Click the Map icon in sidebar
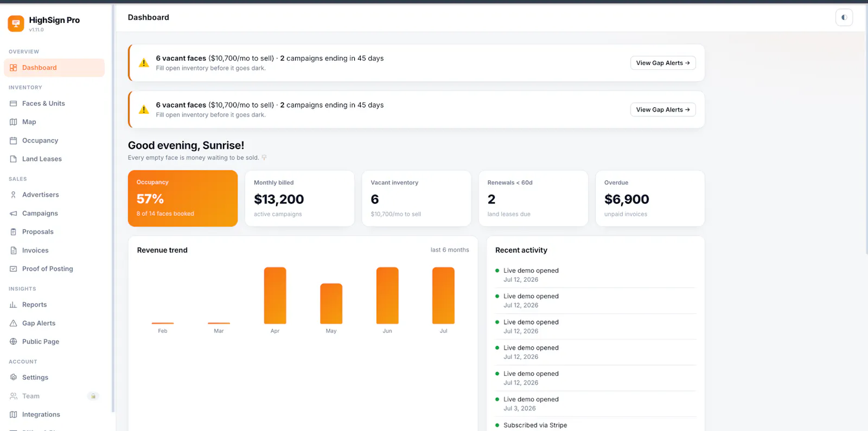 click(14, 122)
